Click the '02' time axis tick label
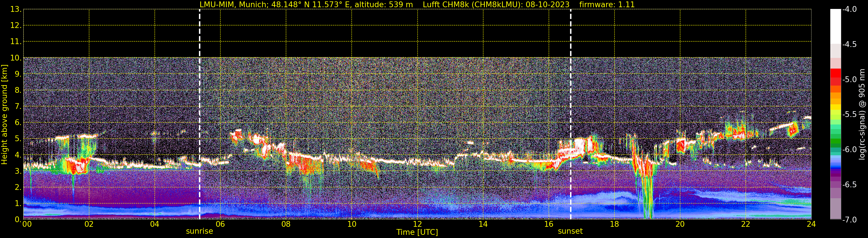 (89, 224)
